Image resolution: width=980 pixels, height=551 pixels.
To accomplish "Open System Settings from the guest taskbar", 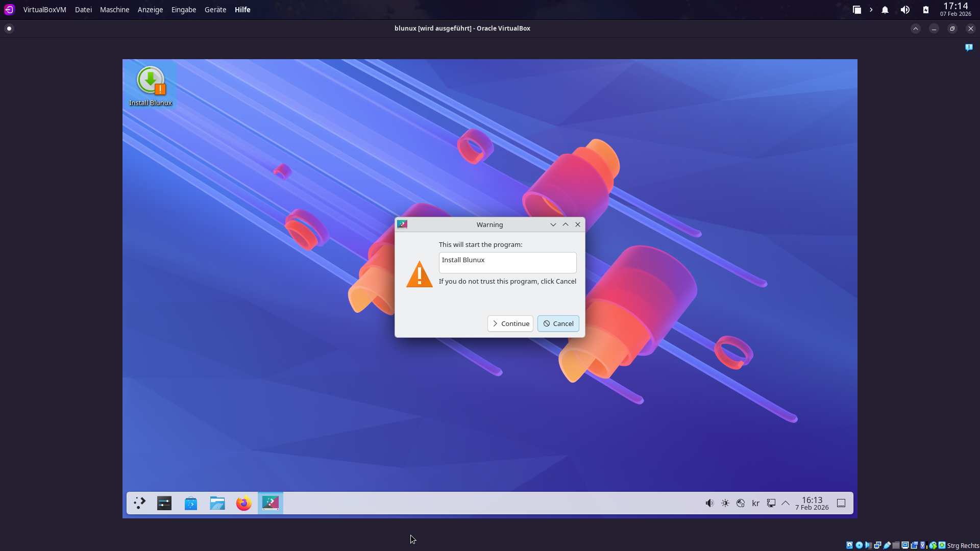I will pyautogui.click(x=164, y=503).
